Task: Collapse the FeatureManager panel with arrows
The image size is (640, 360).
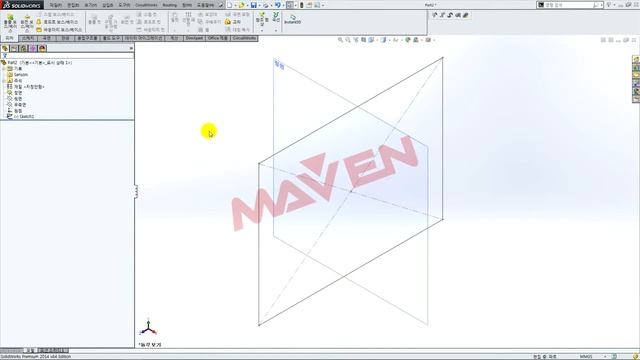Action: tap(131, 48)
